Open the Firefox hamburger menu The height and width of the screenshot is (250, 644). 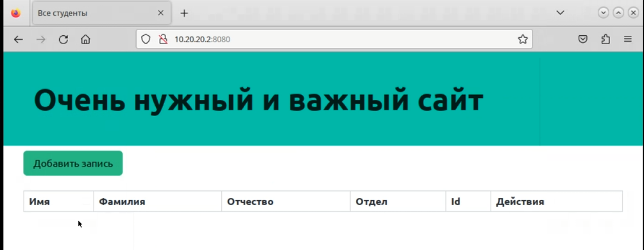(627, 39)
